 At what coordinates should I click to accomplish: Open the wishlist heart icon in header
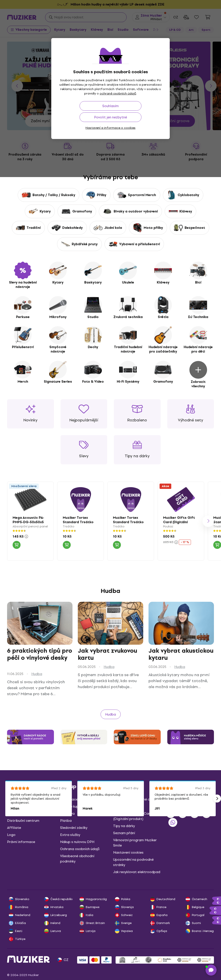[x=196, y=17]
